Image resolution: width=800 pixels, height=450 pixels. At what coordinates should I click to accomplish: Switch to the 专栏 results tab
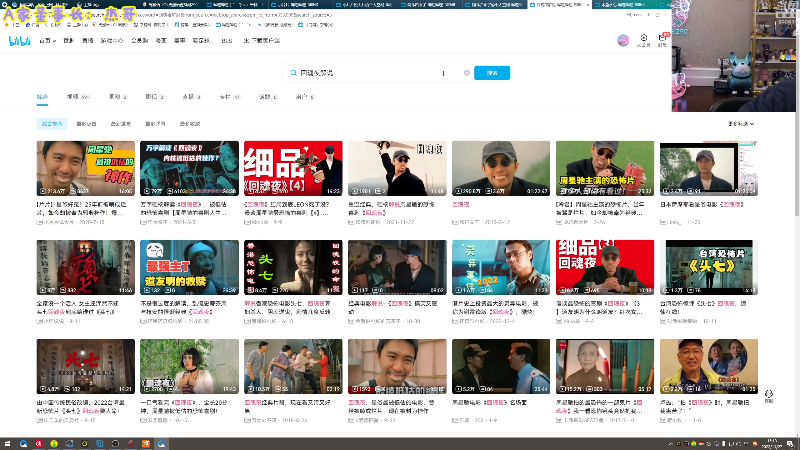click(x=230, y=97)
